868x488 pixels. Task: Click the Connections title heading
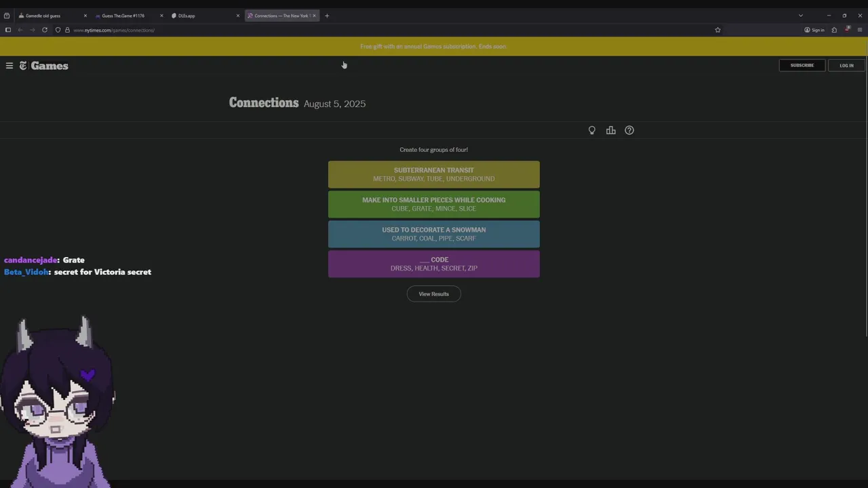pyautogui.click(x=264, y=103)
